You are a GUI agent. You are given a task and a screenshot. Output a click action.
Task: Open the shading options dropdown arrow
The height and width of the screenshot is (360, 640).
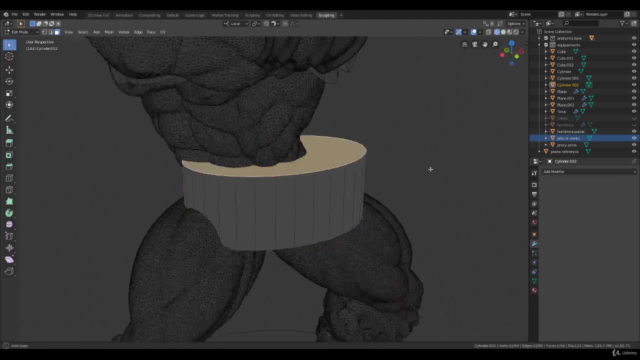click(522, 32)
